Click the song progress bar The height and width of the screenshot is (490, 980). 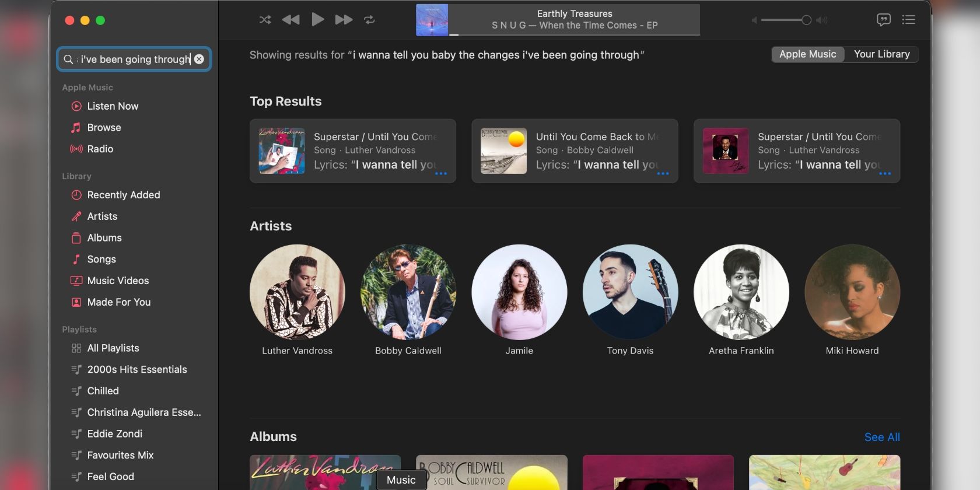pyautogui.click(x=574, y=34)
